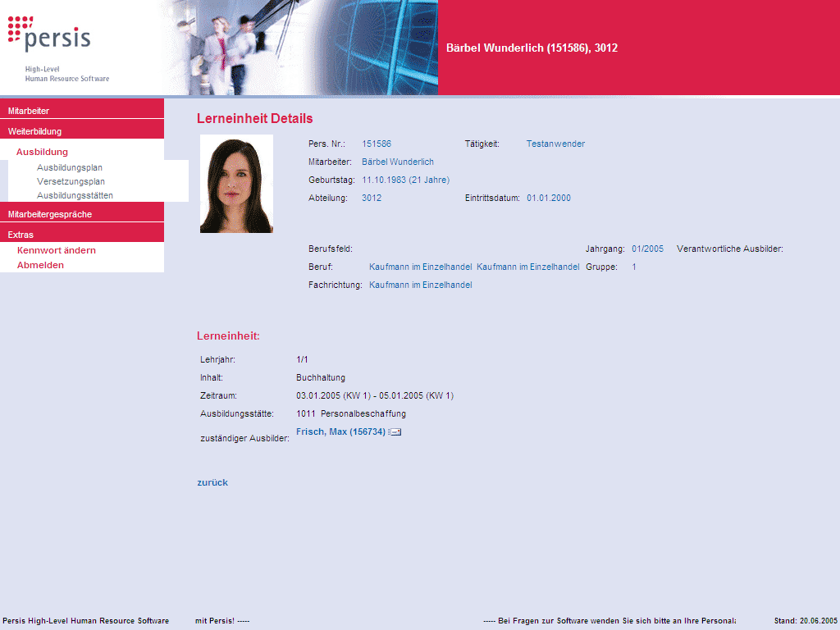Click the Jahrgang value 01/2005
840x630 pixels.
(x=647, y=249)
